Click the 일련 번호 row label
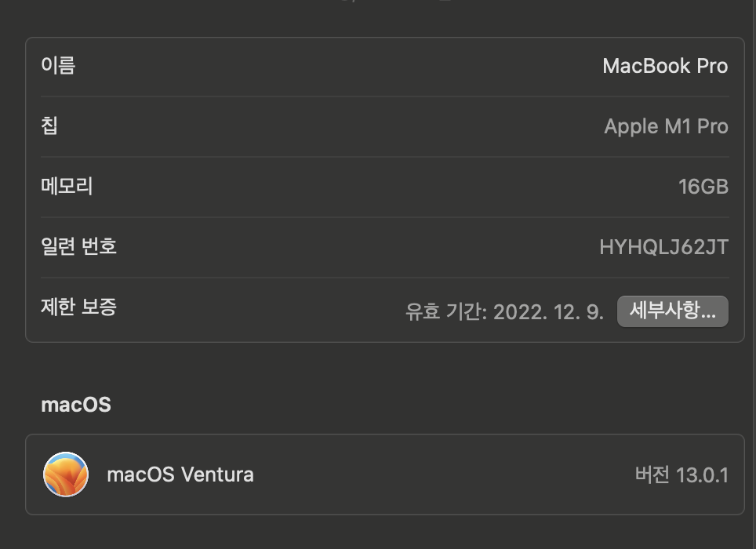This screenshot has height=549, width=756. (x=78, y=246)
